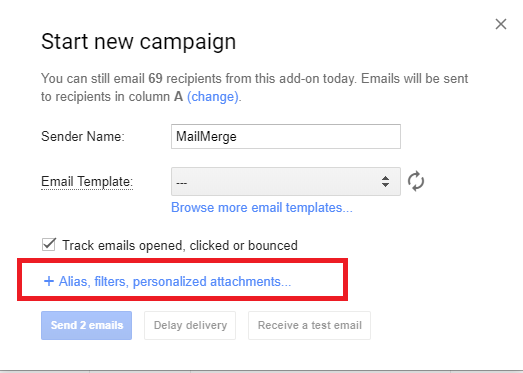Click the Sender Name label
The image size is (523, 373).
pyautogui.click(x=83, y=136)
